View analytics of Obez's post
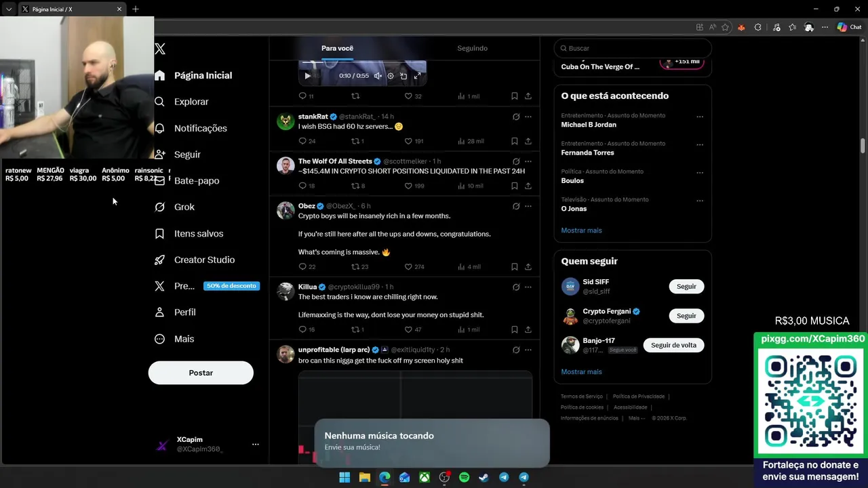The height and width of the screenshot is (488, 868). [469, 266]
